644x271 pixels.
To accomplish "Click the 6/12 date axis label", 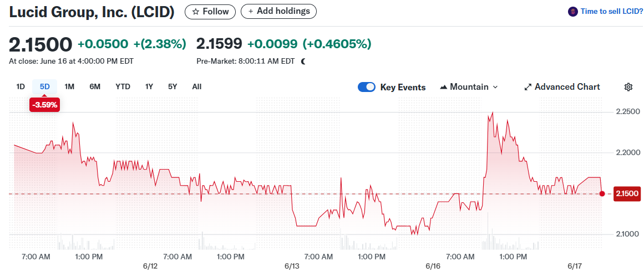I will [150, 266].
